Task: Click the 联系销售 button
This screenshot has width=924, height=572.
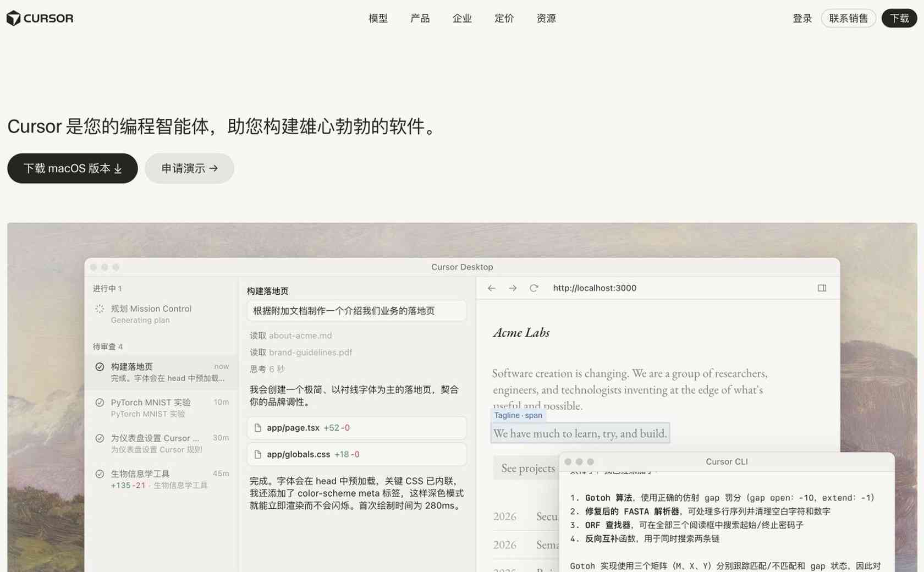Action: click(x=848, y=18)
